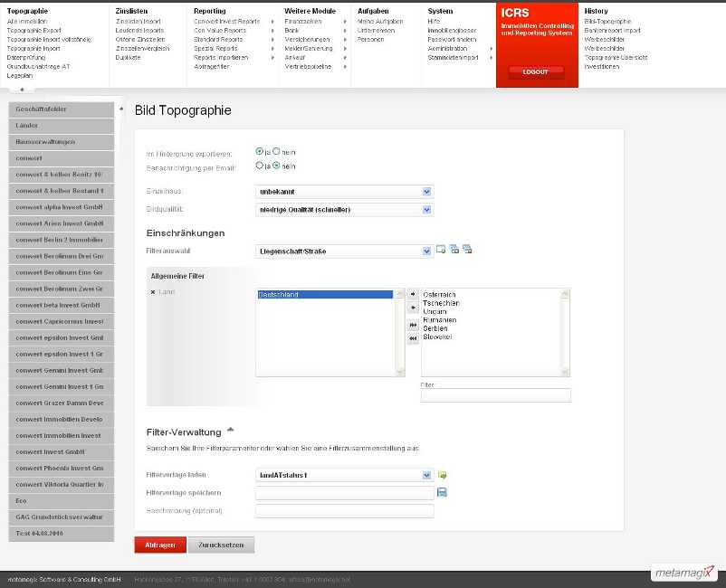
Task: Click the available countries list scrollbar
Action: click(564, 332)
